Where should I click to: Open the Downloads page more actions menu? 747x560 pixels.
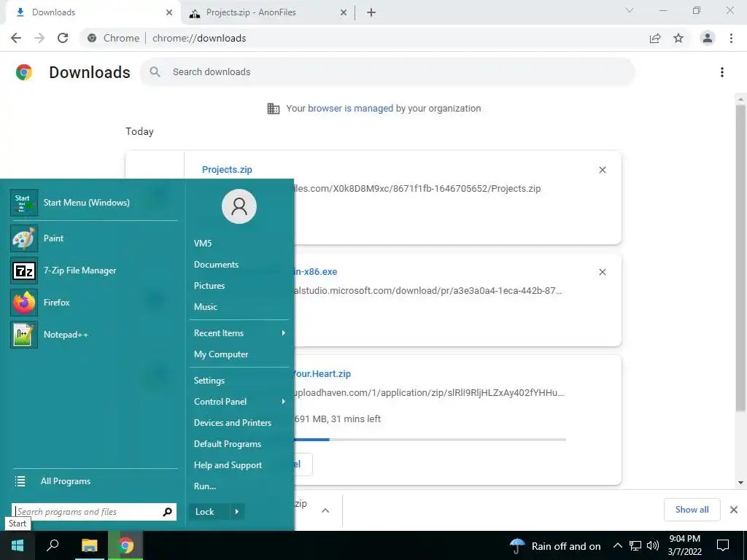722,72
